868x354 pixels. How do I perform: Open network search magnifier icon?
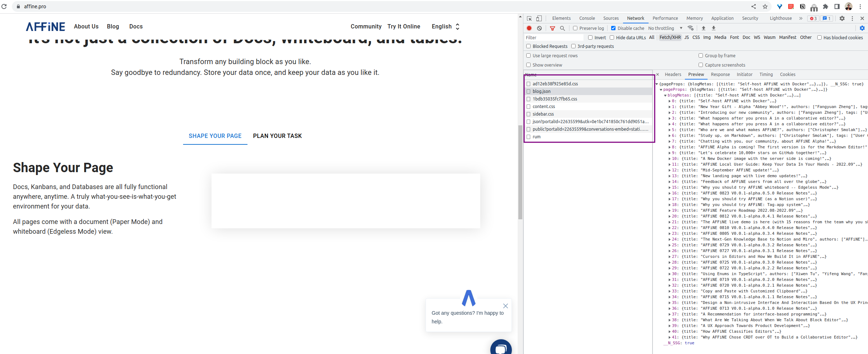(x=563, y=28)
